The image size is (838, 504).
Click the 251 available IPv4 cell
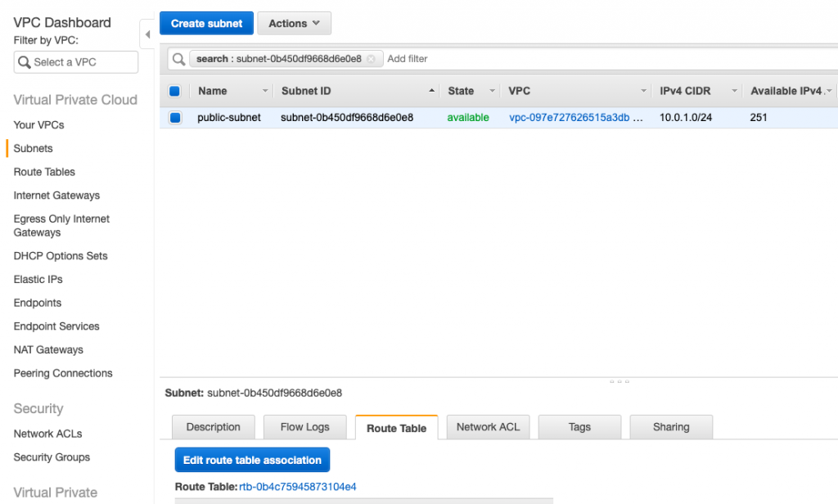(759, 118)
